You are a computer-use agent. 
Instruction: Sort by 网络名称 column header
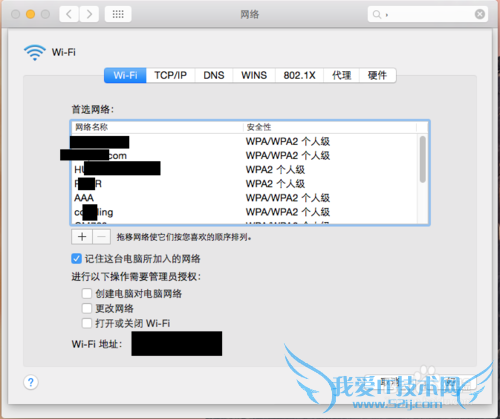[x=157, y=127]
